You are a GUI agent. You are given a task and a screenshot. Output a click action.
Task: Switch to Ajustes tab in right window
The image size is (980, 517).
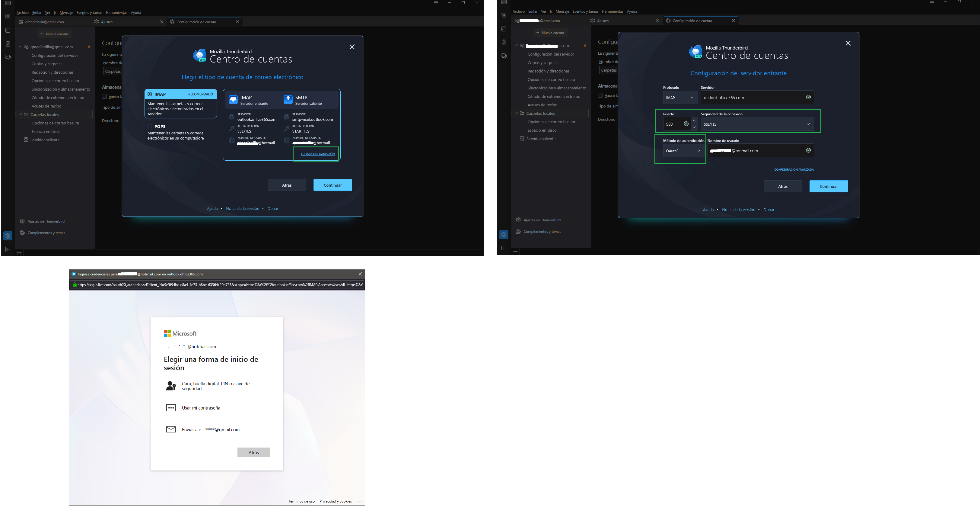point(625,21)
